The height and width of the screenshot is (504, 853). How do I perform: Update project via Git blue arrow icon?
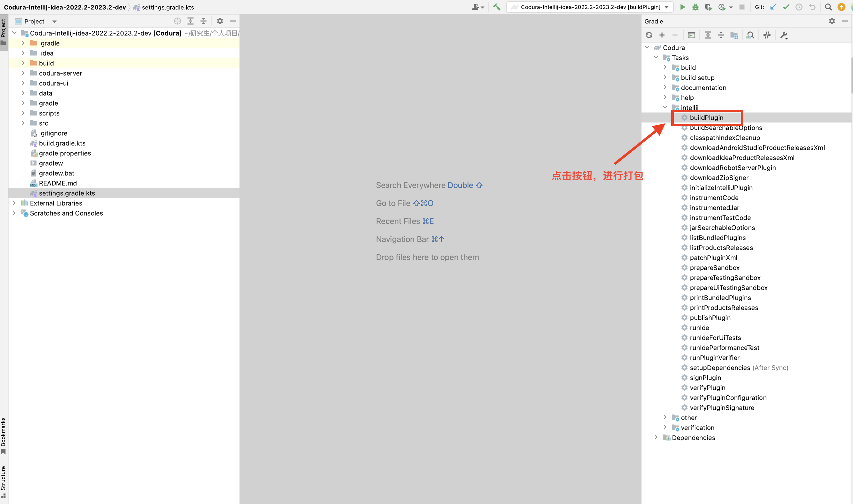[x=773, y=7]
